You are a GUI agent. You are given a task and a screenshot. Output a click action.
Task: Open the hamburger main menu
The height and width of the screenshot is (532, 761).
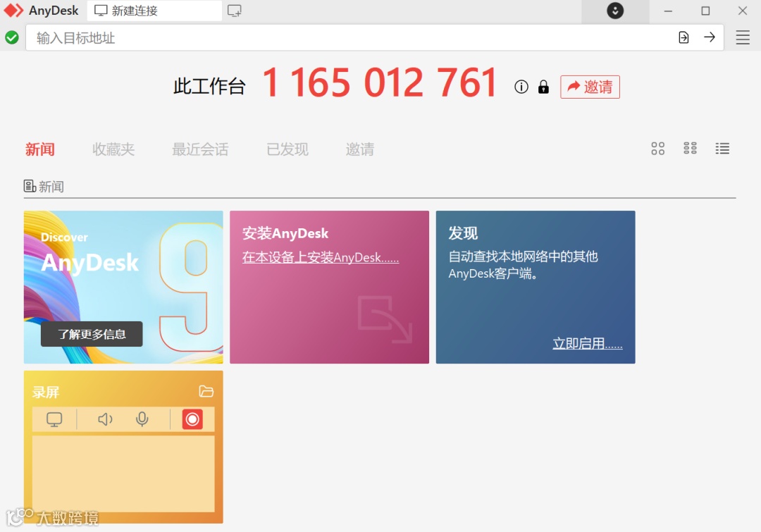click(x=742, y=37)
